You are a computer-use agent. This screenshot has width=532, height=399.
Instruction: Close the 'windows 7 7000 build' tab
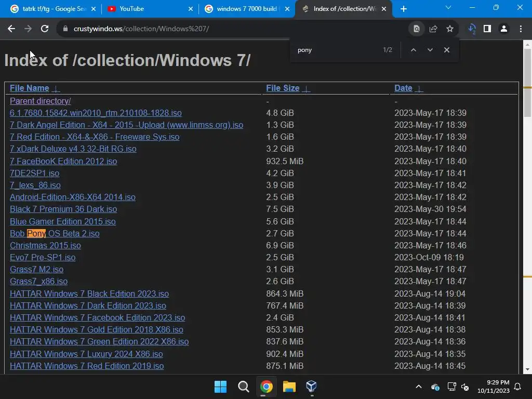(x=287, y=9)
